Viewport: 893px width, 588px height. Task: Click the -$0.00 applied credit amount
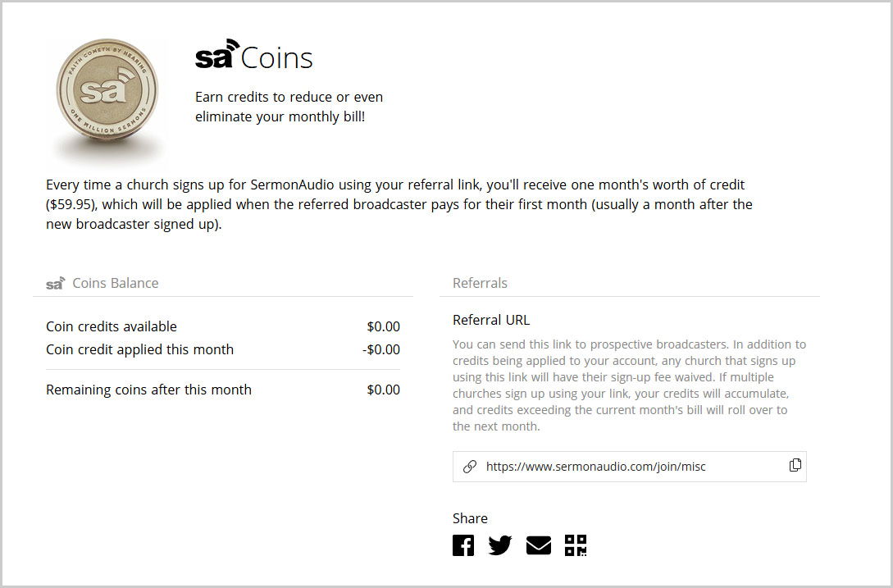point(381,349)
